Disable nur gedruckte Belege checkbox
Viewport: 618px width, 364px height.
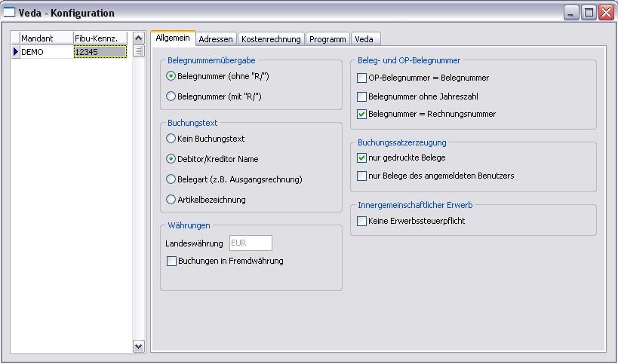point(362,158)
